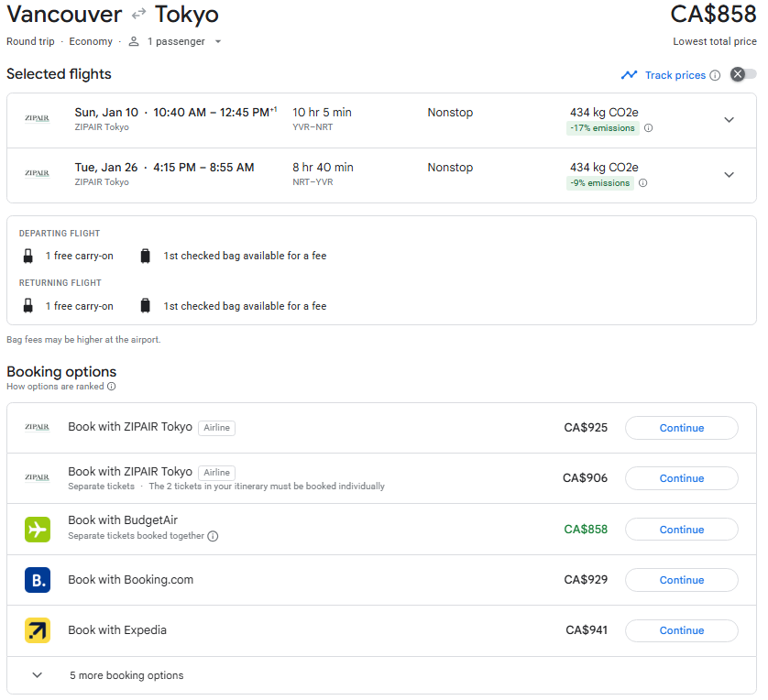
Task: Click info icon next to -9% emissions
Action: tap(642, 183)
